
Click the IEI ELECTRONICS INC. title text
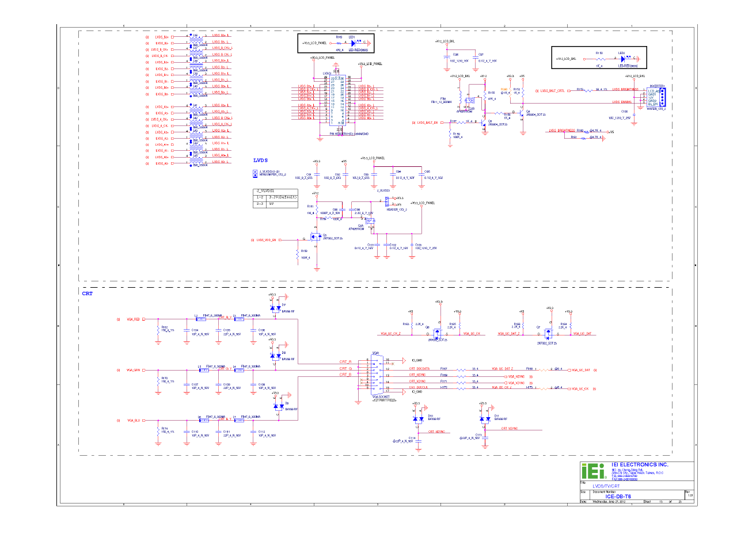pos(640,464)
